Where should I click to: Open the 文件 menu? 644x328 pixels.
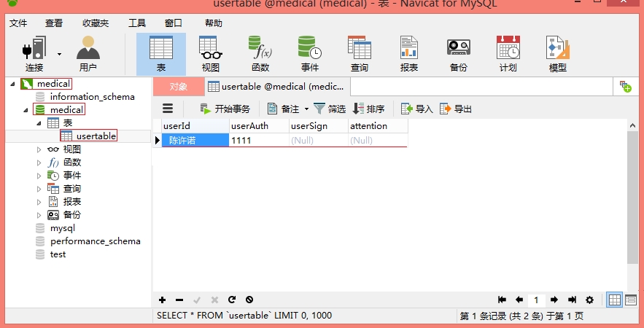coord(18,23)
